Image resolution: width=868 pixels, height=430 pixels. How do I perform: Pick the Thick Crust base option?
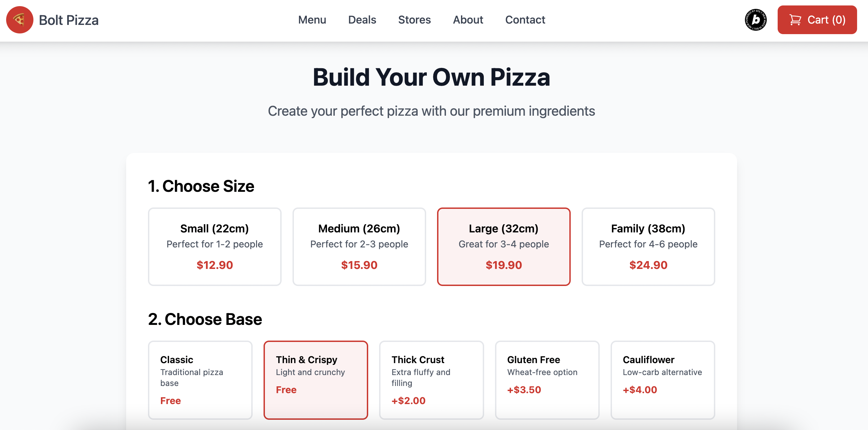click(x=431, y=379)
